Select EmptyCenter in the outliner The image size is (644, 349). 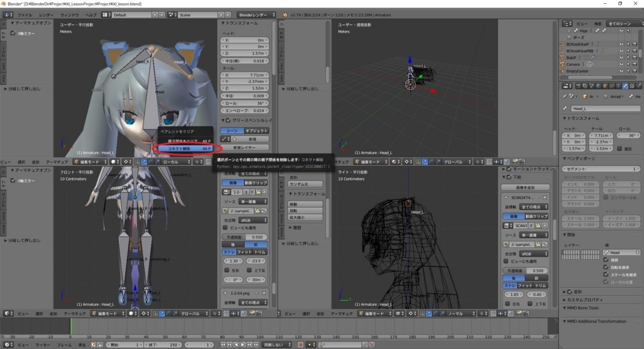[x=577, y=71]
